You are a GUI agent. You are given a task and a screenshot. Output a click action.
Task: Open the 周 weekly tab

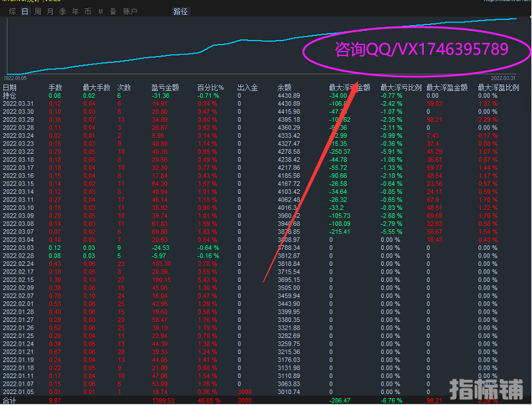(x=37, y=12)
